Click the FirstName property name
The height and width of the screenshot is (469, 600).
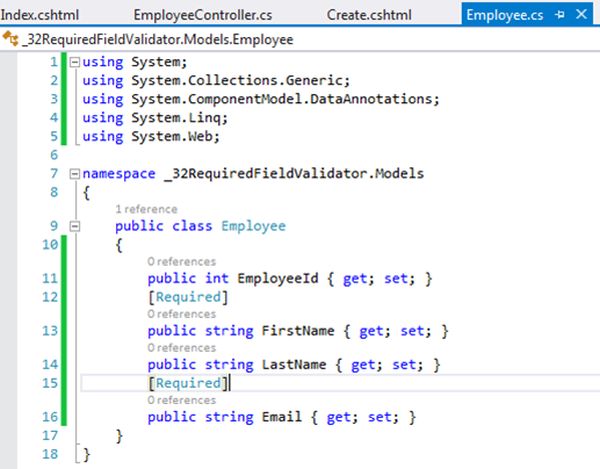[298, 331]
